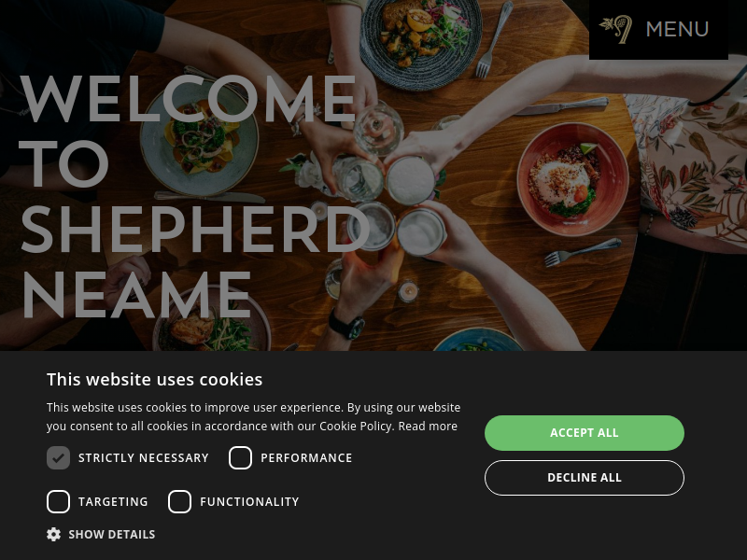Click the gear icon beside Show Details
This screenshot has width=747, height=560.
54,534
